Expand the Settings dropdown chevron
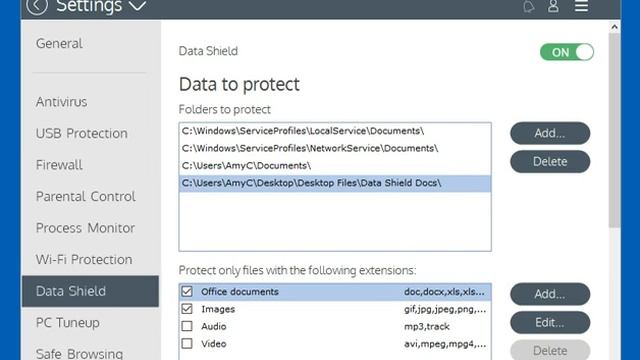The image size is (640, 360). [x=138, y=6]
